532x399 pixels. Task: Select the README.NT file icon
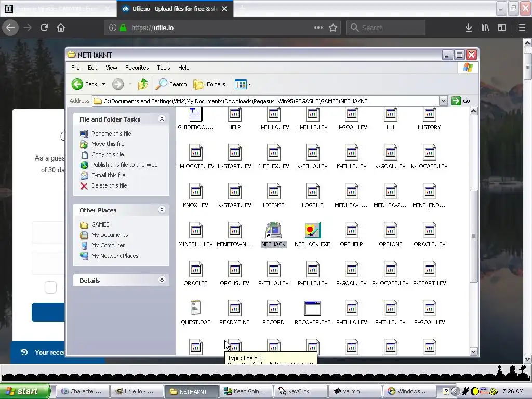(234, 309)
